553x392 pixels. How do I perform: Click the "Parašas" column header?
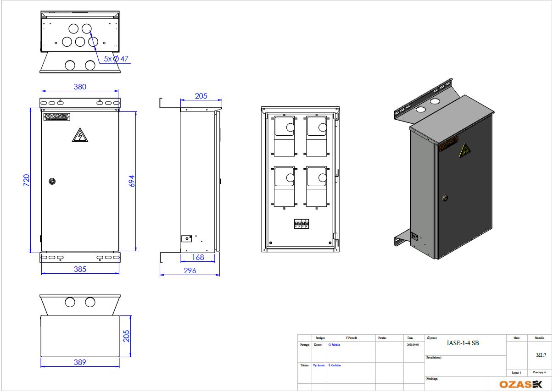pyautogui.click(x=382, y=338)
